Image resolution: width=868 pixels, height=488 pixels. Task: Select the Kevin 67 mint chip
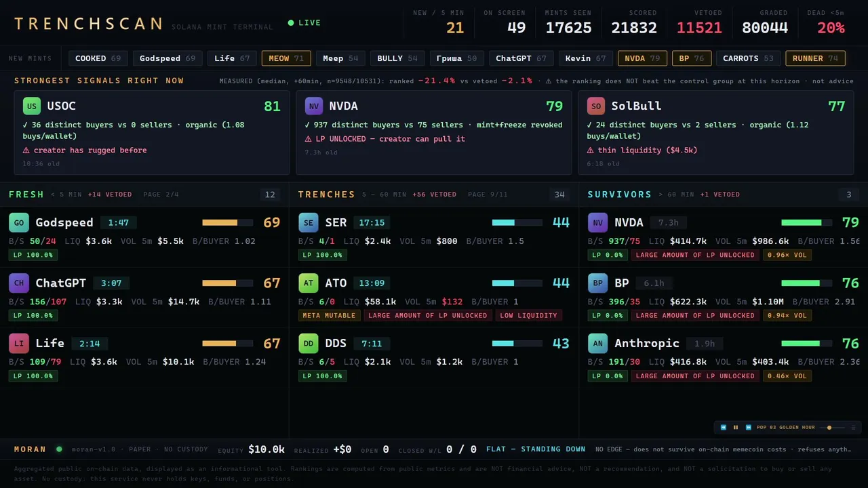[x=586, y=58]
